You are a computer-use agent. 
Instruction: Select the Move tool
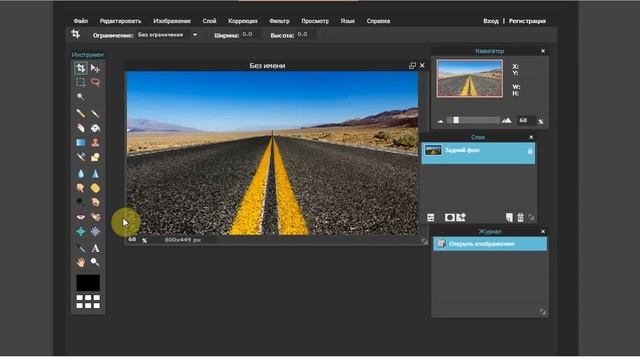tap(95, 68)
